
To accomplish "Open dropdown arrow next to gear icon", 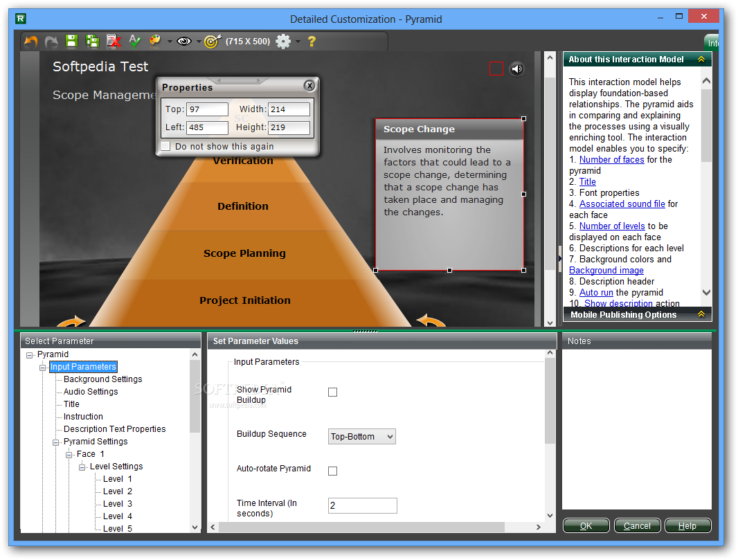I will tap(298, 42).
